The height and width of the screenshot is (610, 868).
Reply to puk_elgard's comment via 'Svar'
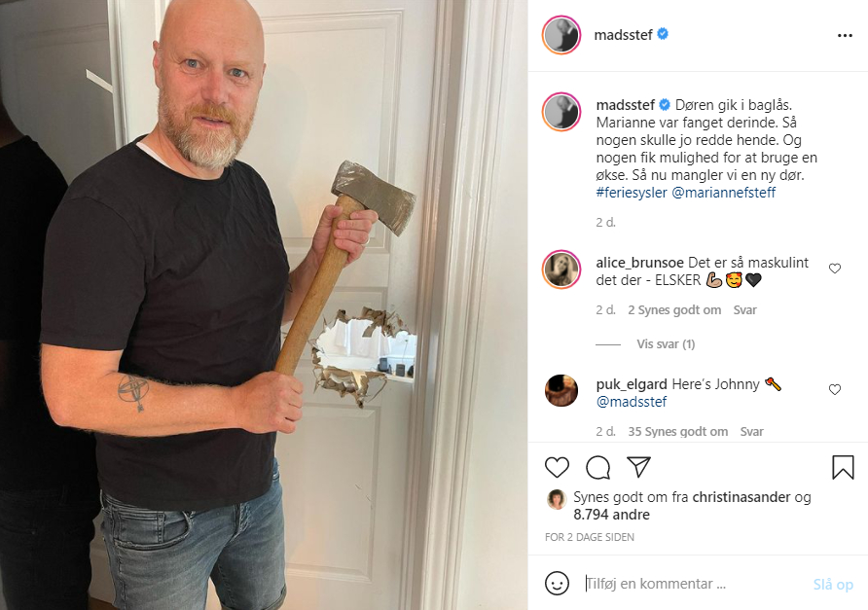click(x=752, y=432)
